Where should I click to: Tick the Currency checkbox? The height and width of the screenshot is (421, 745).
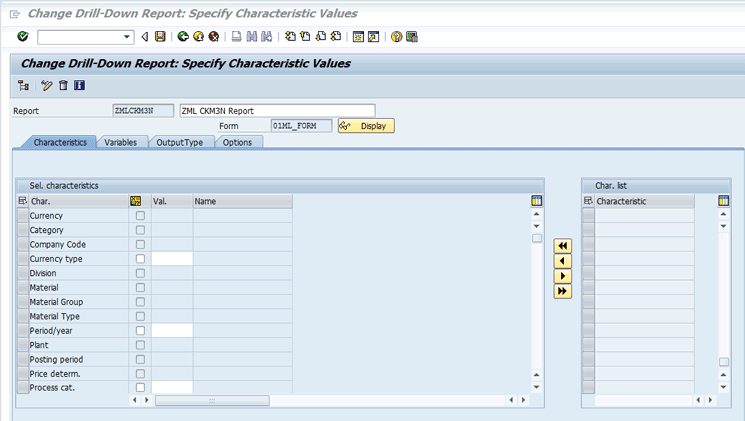coord(140,216)
